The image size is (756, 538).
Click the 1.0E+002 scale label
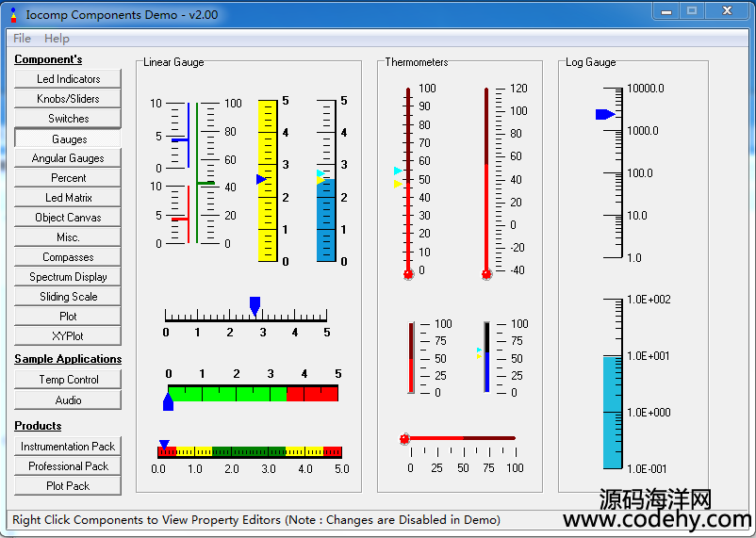649,300
